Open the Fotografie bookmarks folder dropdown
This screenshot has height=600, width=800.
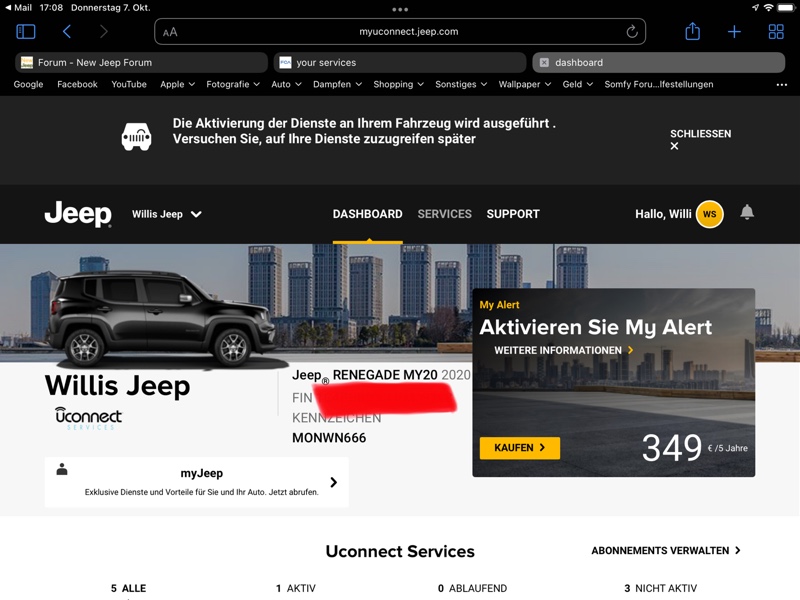tap(232, 85)
